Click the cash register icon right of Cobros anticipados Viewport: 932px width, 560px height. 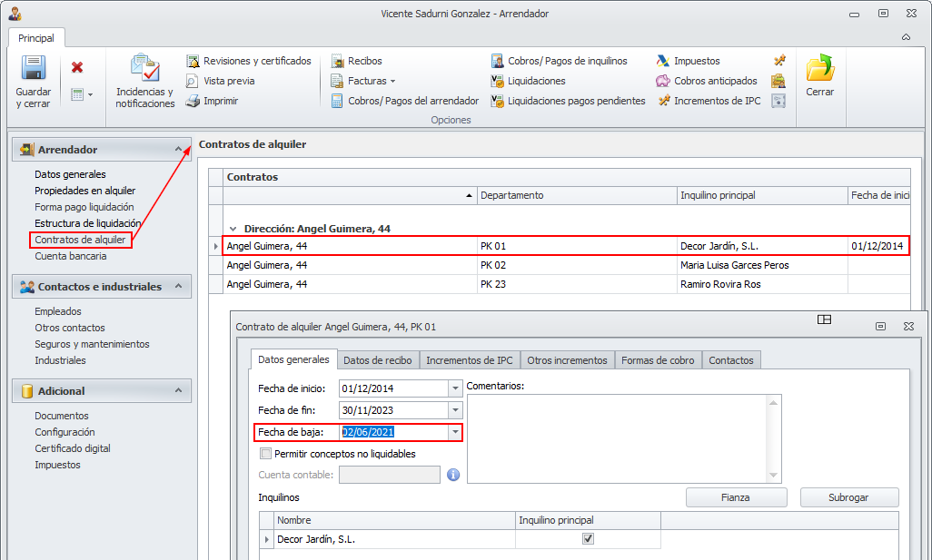778,81
